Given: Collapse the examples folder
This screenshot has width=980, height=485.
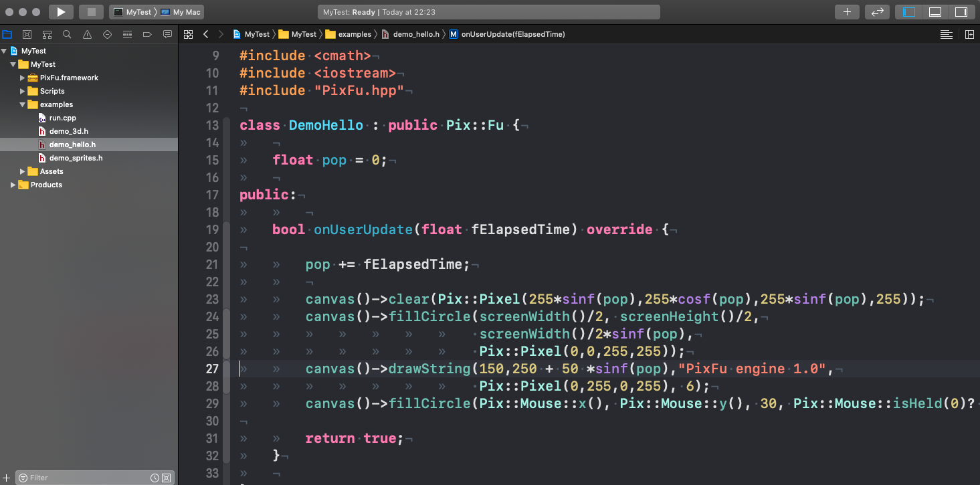Looking at the screenshot, I should point(23,104).
